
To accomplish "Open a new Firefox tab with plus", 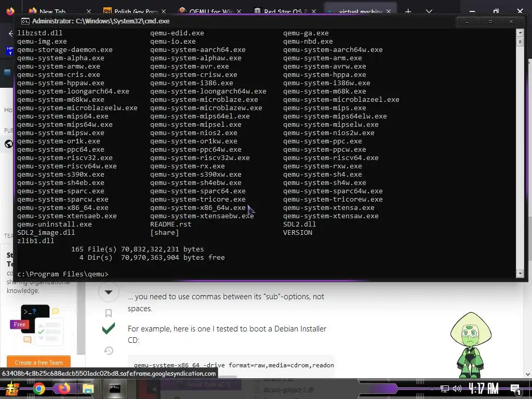I will point(408,11).
